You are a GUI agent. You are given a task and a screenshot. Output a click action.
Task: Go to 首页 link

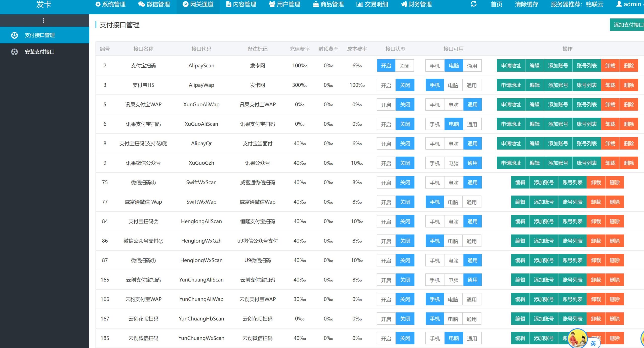pos(496,4)
